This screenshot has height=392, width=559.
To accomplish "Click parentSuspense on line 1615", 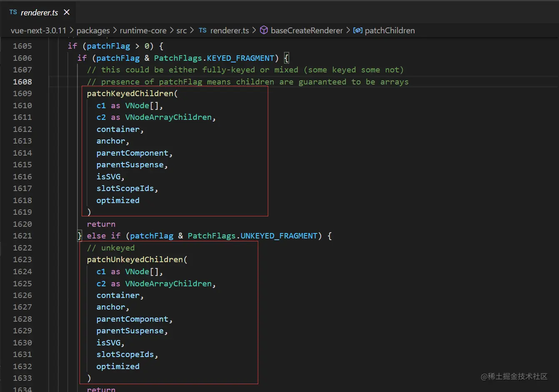I will click(x=130, y=165).
